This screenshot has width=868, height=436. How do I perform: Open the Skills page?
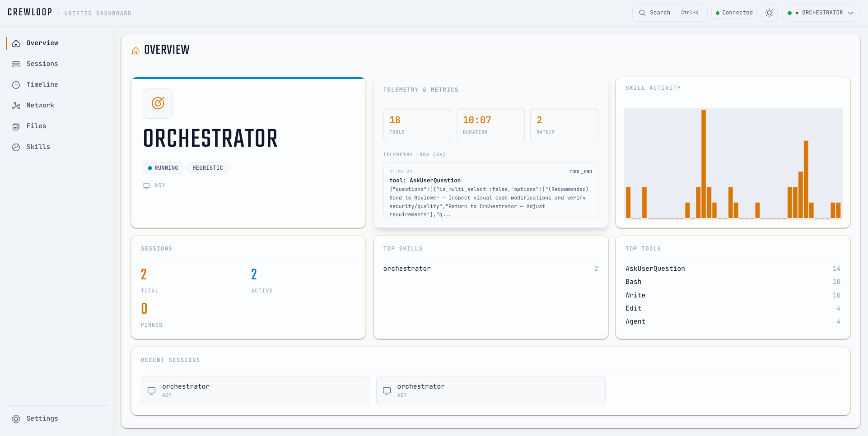click(56, 147)
